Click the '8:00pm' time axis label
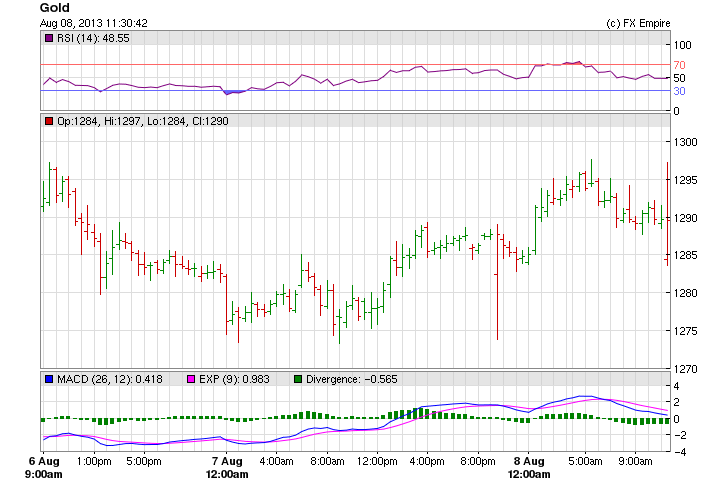This screenshot has width=710, height=487. coord(478,462)
